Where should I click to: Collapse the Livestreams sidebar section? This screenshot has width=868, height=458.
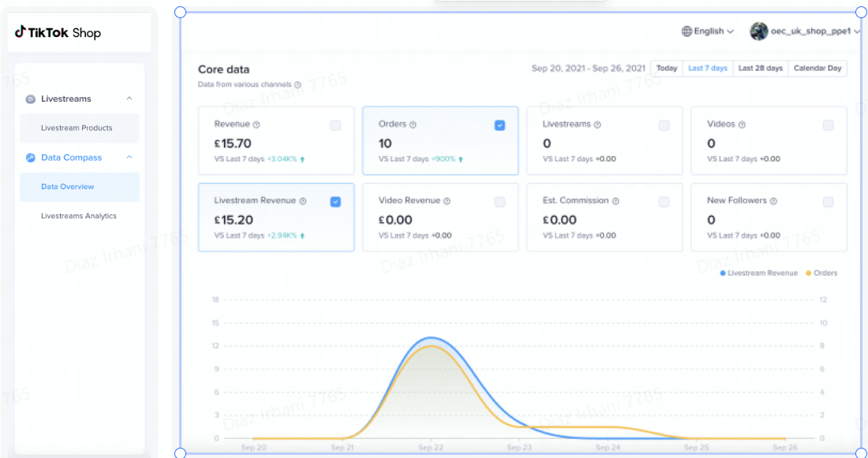coord(129,99)
